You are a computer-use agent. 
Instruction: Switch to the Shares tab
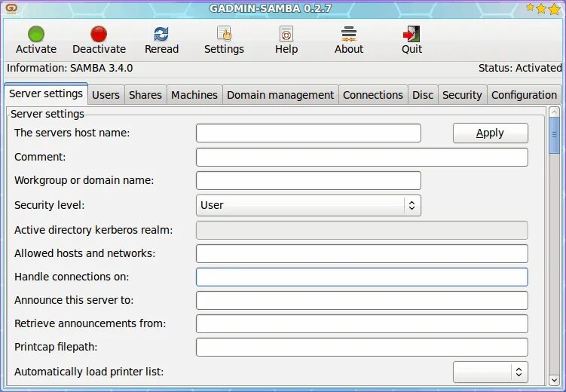pyautogui.click(x=145, y=95)
